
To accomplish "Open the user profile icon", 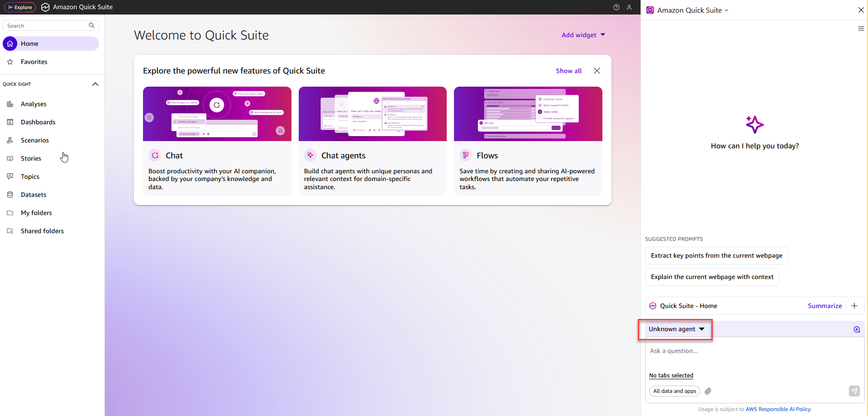I will coord(629,7).
